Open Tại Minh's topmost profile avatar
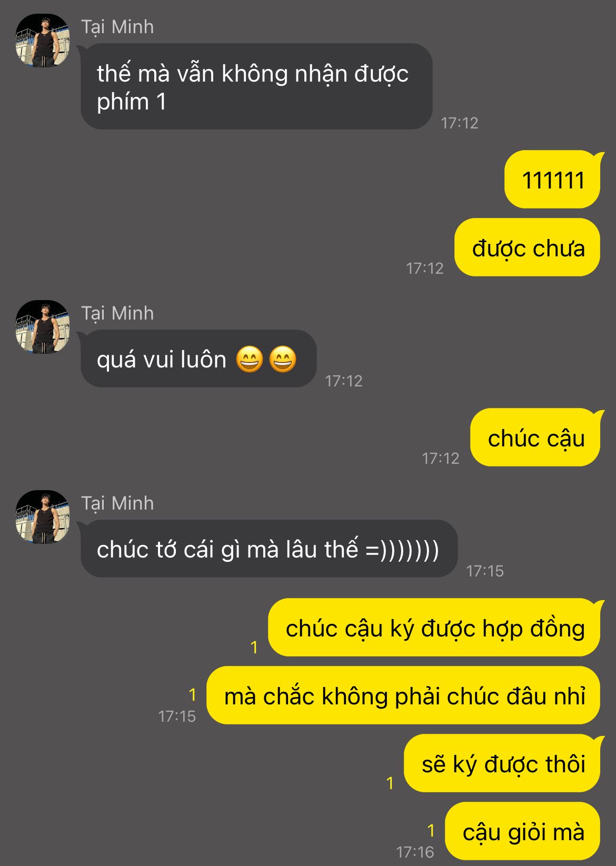Viewport: 616px width, 866px height. pos(43,41)
